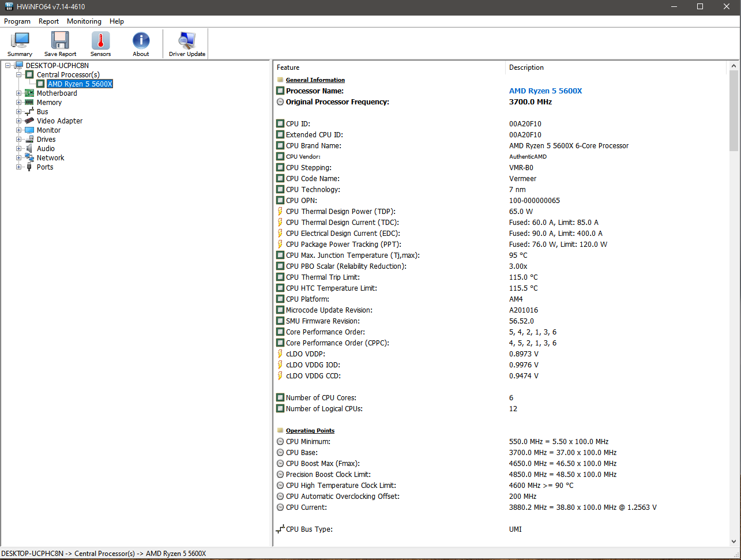Expand the Network tree node
This screenshot has width=741, height=560.
19,158
